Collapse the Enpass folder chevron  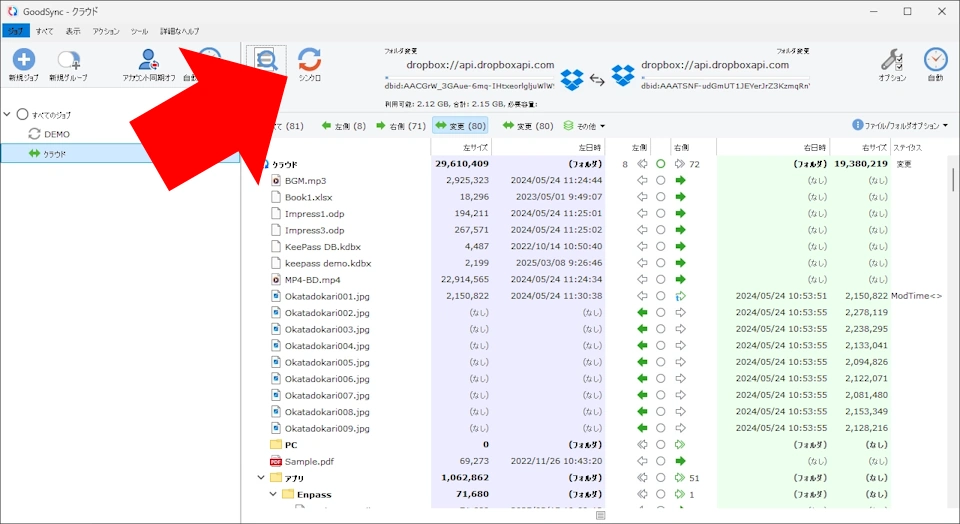(273, 494)
